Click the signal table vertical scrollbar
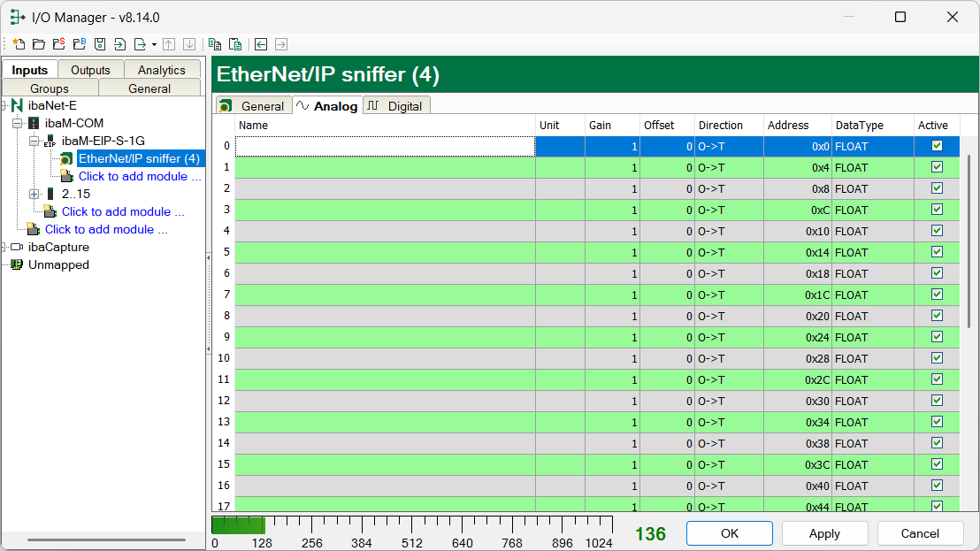The height and width of the screenshot is (551, 980). tap(969, 241)
